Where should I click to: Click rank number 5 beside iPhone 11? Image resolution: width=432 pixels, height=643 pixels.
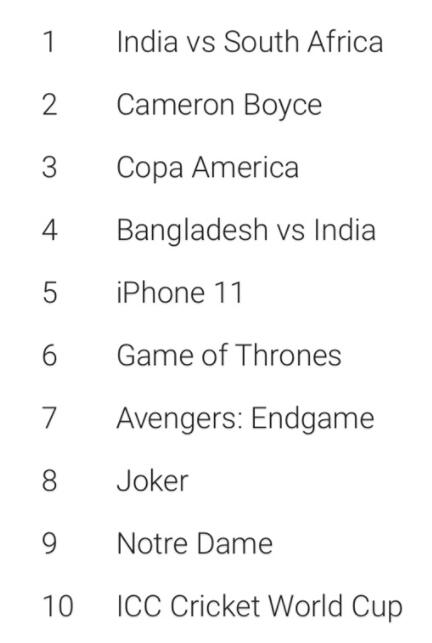50,293
